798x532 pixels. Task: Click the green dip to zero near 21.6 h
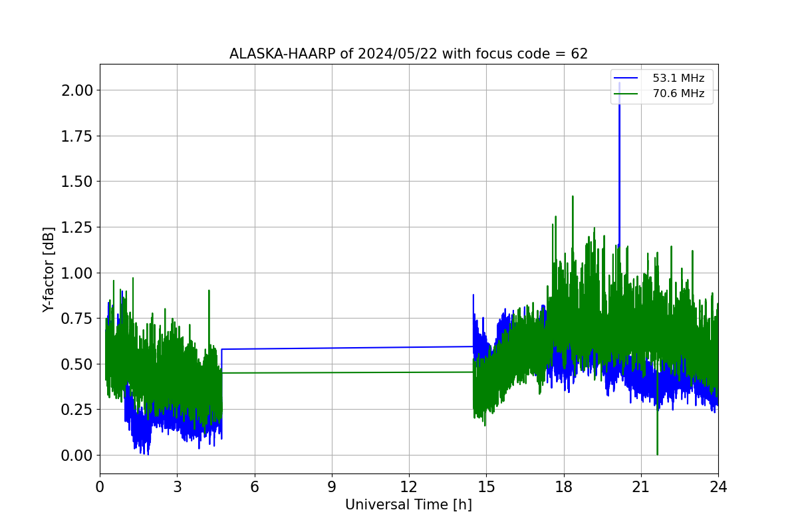point(657,454)
